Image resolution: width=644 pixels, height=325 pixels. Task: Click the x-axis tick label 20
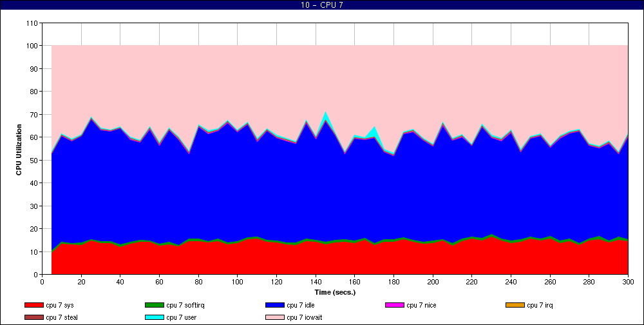(x=81, y=282)
